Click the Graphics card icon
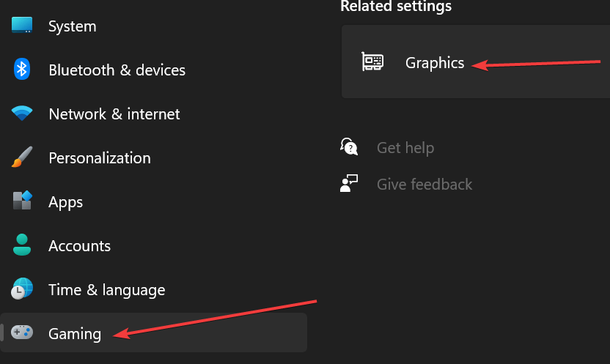This screenshot has height=364, width=610. click(372, 62)
